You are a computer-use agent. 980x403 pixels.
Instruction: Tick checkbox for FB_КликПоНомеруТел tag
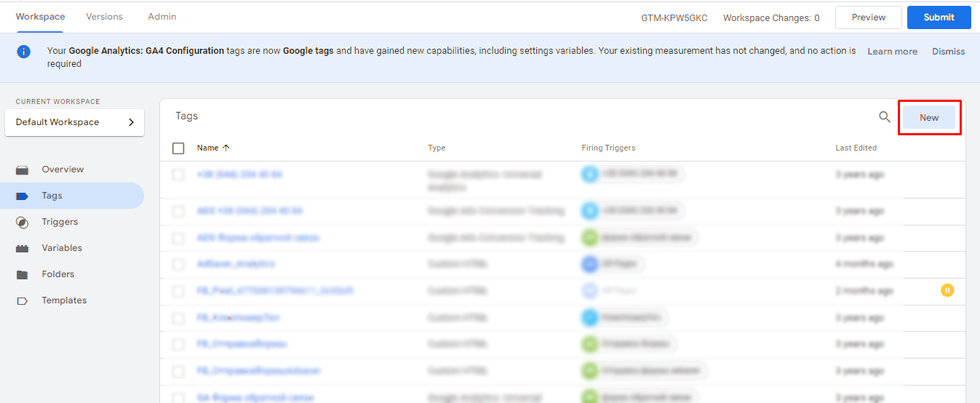[178, 318]
